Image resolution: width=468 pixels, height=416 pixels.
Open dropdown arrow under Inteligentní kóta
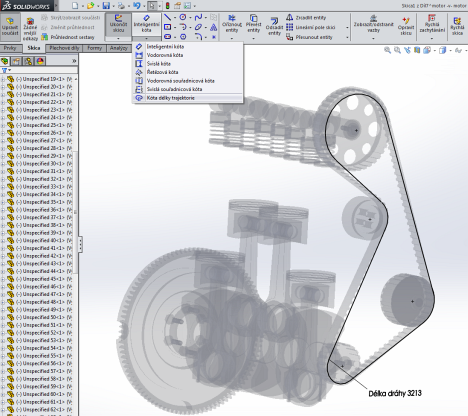click(146, 39)
